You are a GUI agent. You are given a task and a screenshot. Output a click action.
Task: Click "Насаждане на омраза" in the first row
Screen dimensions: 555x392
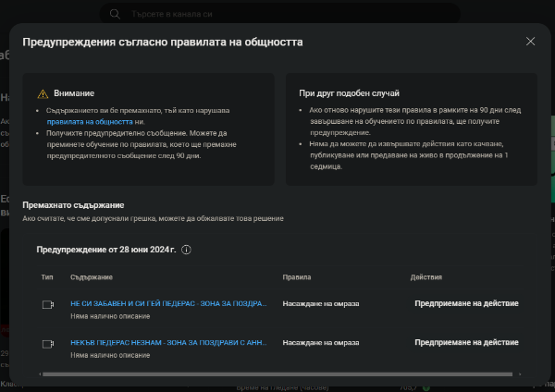[x=321, y=303]
